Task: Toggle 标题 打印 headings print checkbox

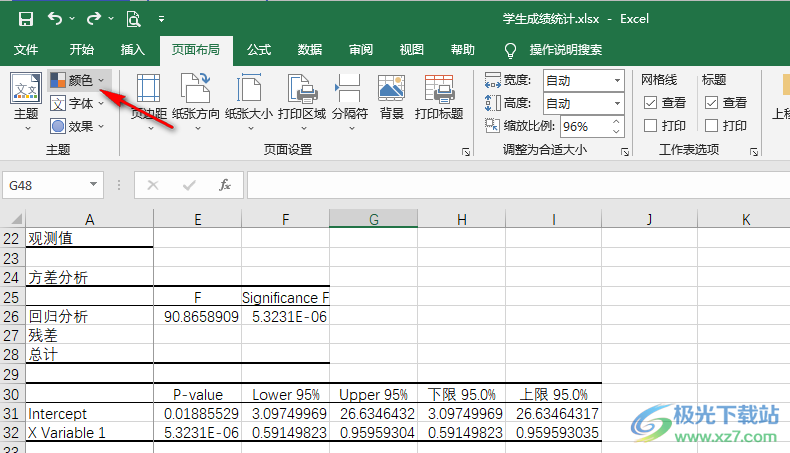Action: coord(711,125)
